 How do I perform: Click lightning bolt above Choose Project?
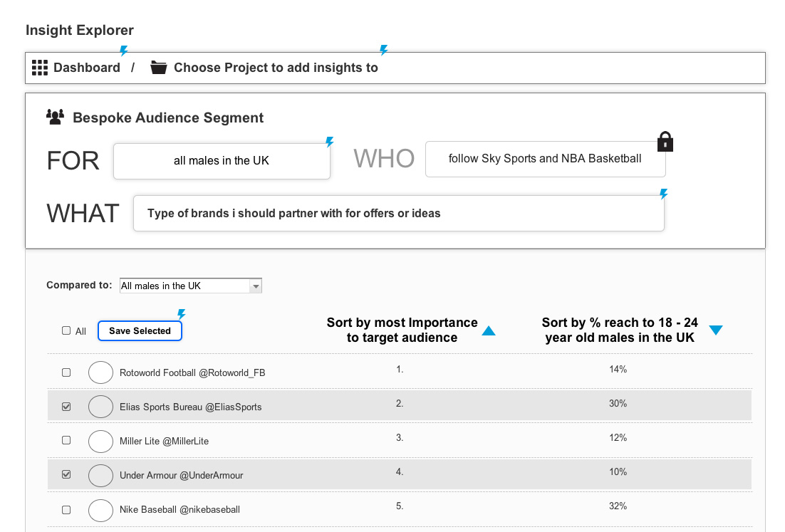[383, 50]
